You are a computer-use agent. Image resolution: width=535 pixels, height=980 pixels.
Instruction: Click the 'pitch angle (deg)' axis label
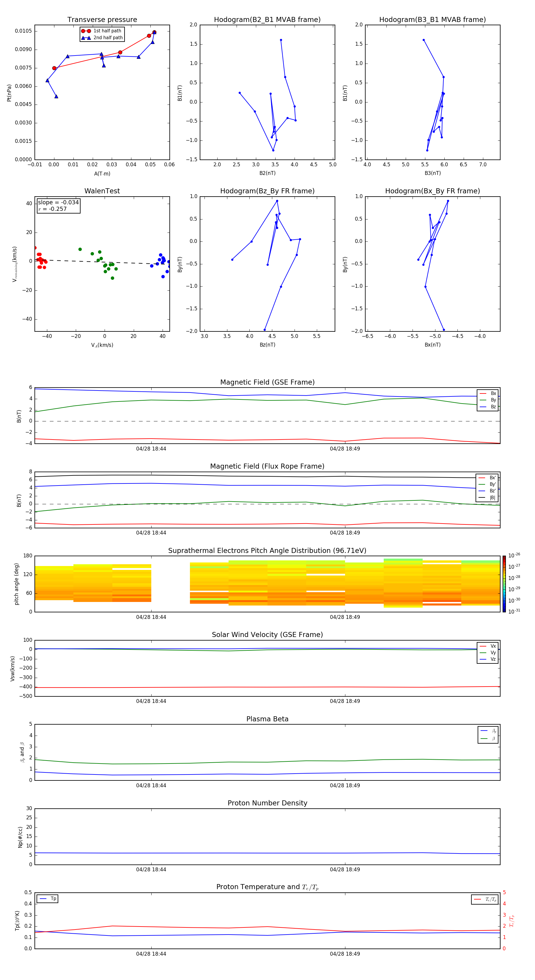[16, 584]
